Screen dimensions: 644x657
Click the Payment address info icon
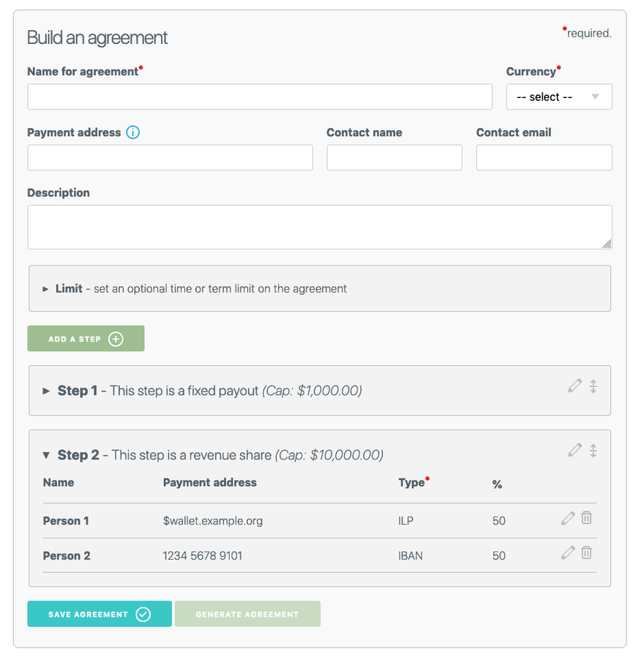[132, 132]
